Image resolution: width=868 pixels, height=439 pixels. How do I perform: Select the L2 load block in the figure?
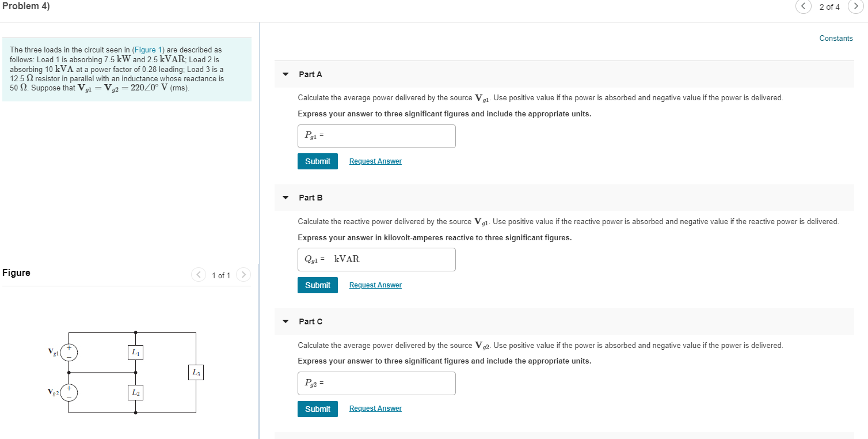pos(135,392)
